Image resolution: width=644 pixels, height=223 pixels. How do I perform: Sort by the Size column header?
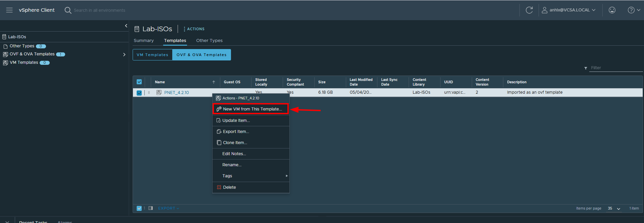(322, 82)
